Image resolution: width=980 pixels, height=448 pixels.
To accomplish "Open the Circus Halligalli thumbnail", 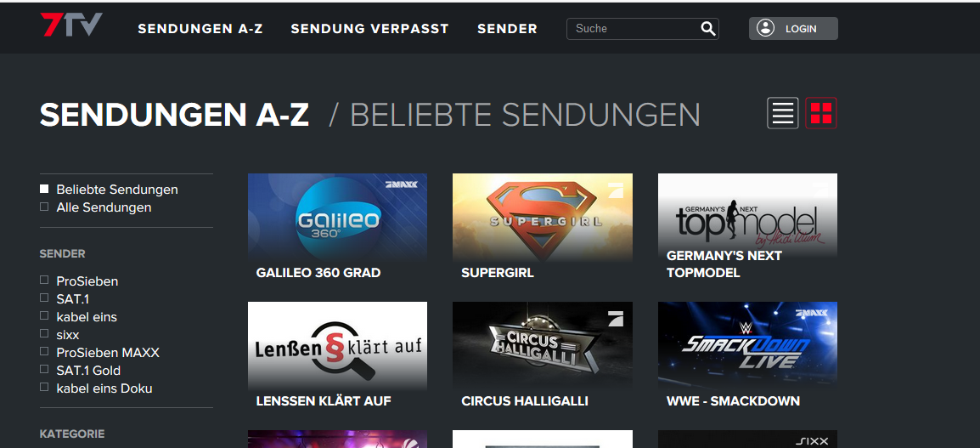I will 543,345.
